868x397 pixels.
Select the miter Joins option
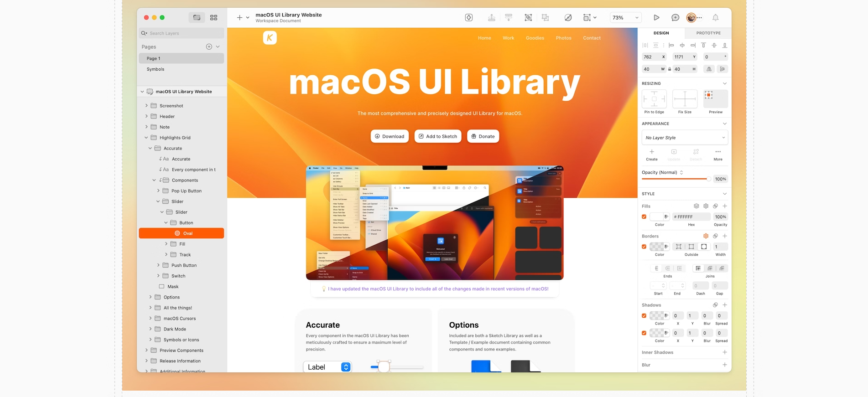coord(698,268)
